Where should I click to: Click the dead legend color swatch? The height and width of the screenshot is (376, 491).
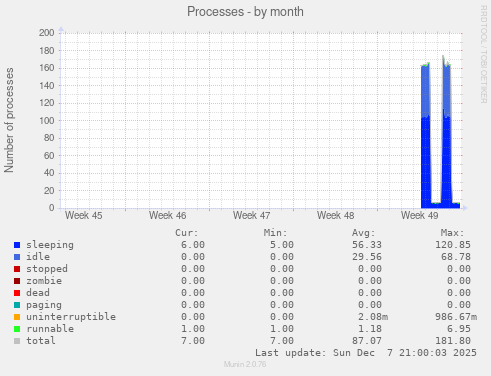(x=17, y=293)
